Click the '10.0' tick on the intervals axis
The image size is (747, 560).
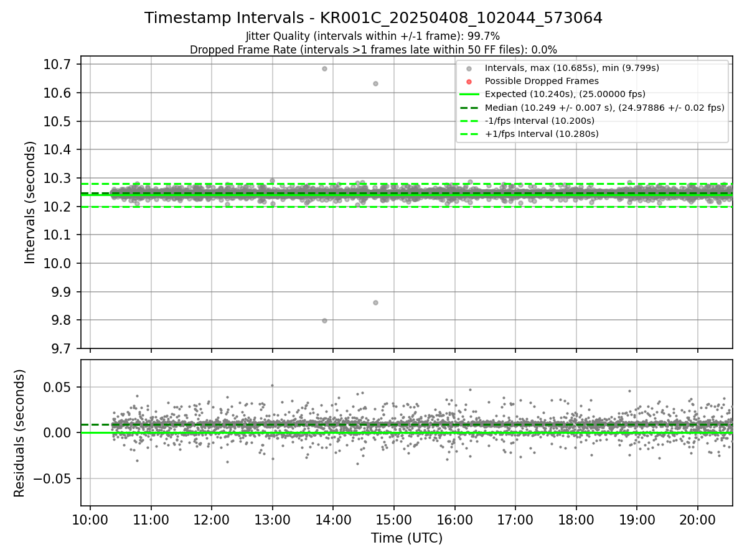[x=59, y=264]
